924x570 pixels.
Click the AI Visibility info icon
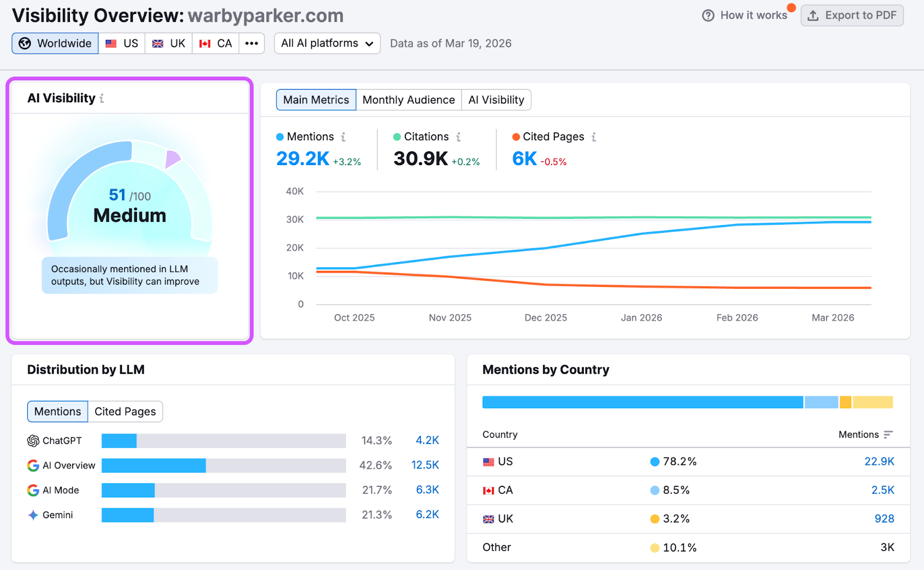point(102,99)
